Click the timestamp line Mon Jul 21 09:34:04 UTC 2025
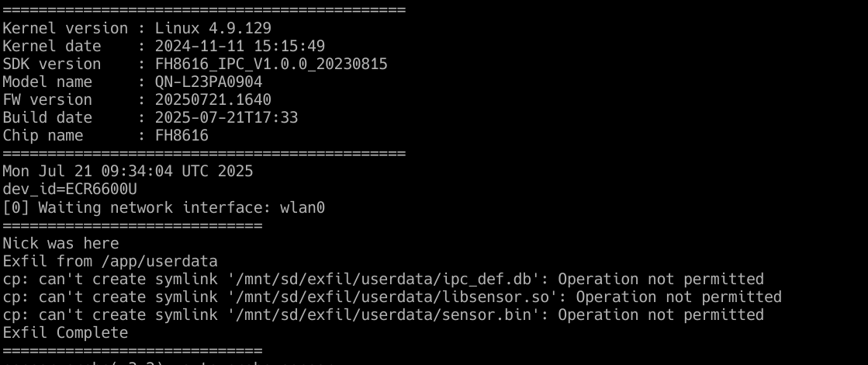Viewport: 868px width, 365px height. pyautogui.click(x=128, y=171)
